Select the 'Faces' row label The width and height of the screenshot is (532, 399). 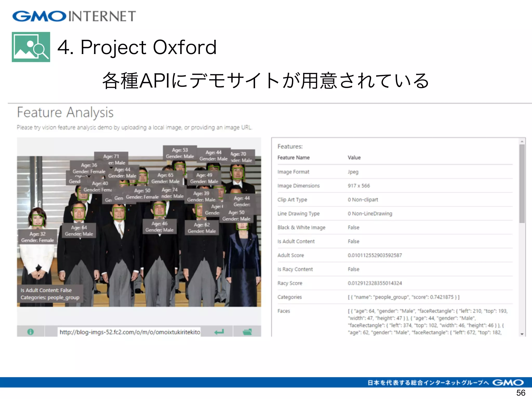coord(284,311)
